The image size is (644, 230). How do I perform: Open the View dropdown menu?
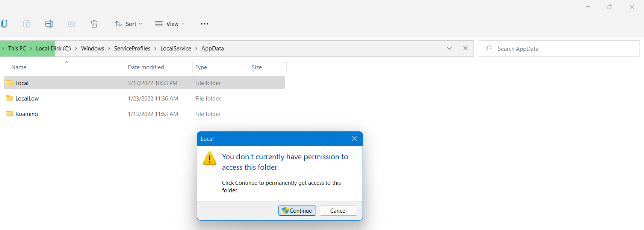[x=170, y=24]
